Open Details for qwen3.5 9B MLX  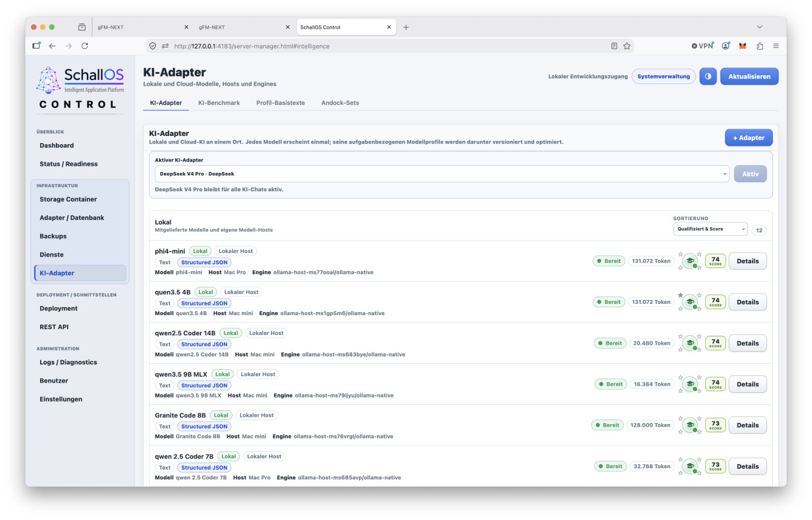pos(748,385)
